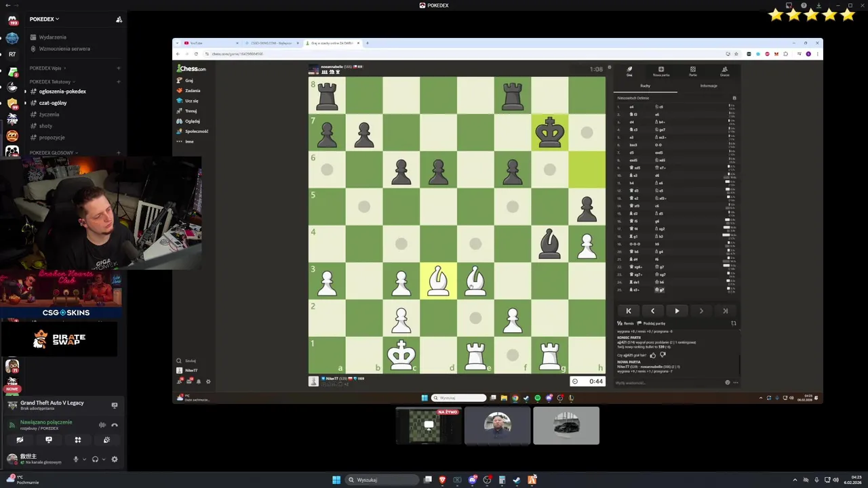Select the chess board stream thumbnail
The image size is (868, 488).
(x=429, y=426)
